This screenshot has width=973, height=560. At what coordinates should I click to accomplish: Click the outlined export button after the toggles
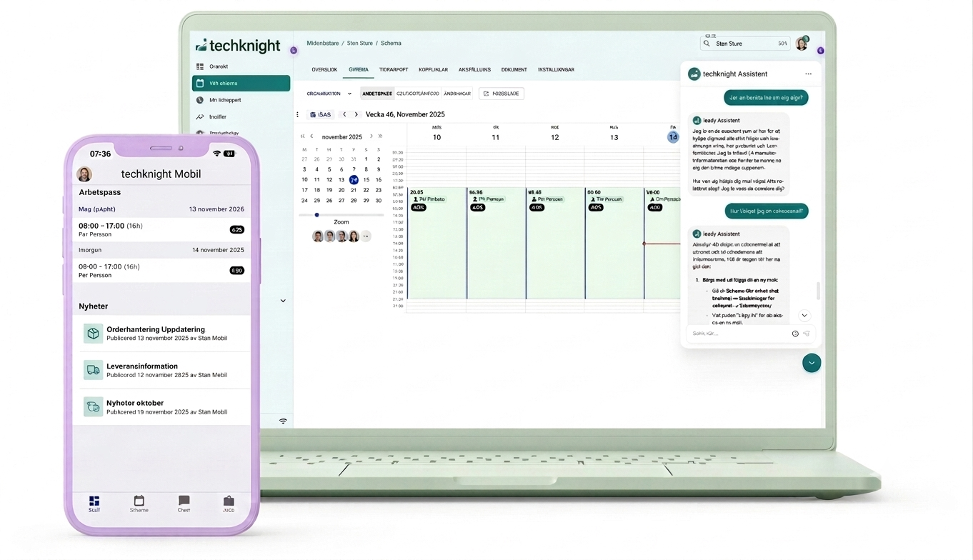point(502,94)
